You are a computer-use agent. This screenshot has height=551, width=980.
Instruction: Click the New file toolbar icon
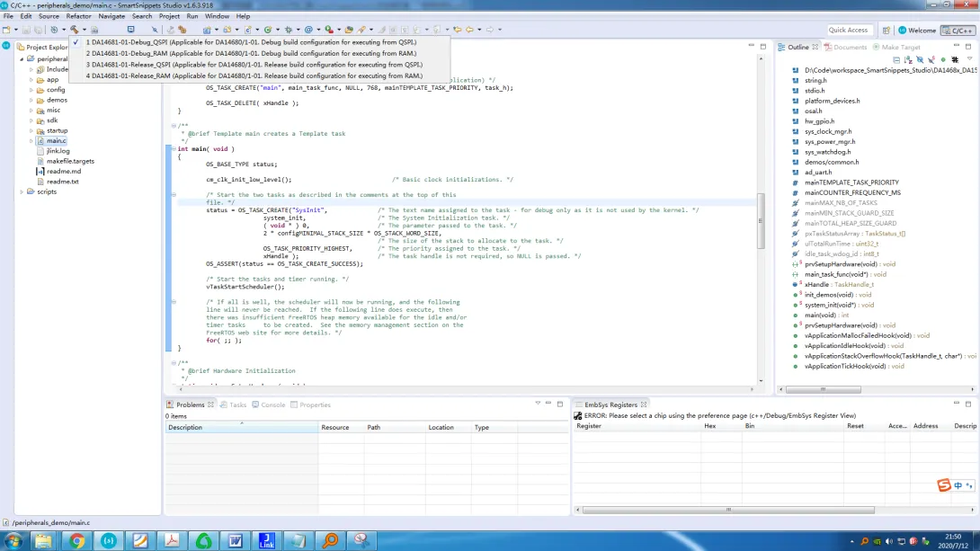6,30
